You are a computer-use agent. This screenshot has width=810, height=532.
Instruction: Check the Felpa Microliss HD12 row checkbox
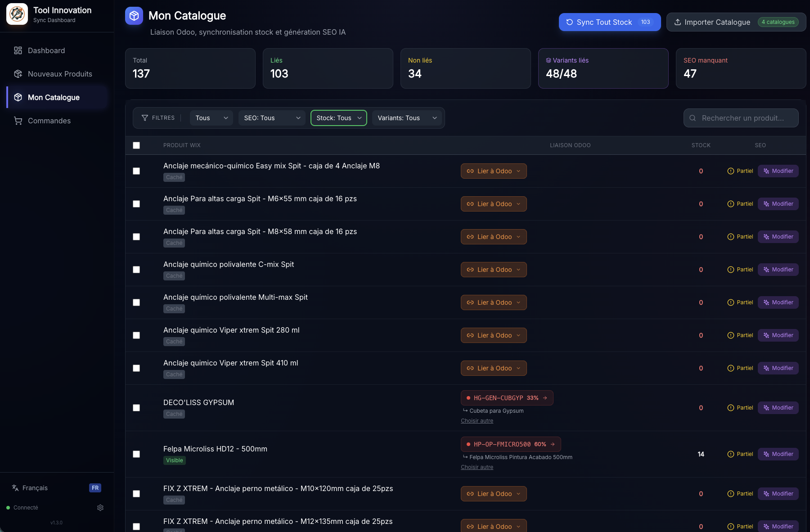tap(136, 454)
